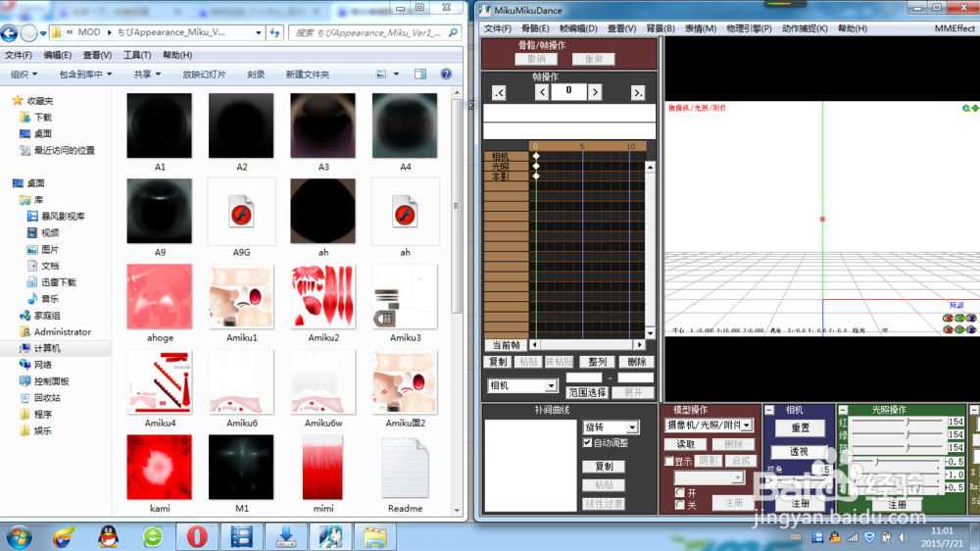Open 帧编辑(D) menu
Image resolution: width=980 pixels, height=551 pixels.
tap(578, 28)
